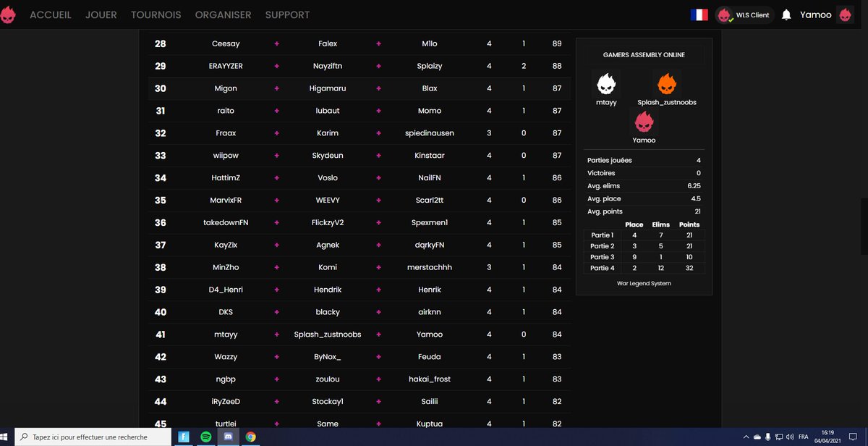Select Yamoo's pink avatar in the team panel

[x=644, y=121]
